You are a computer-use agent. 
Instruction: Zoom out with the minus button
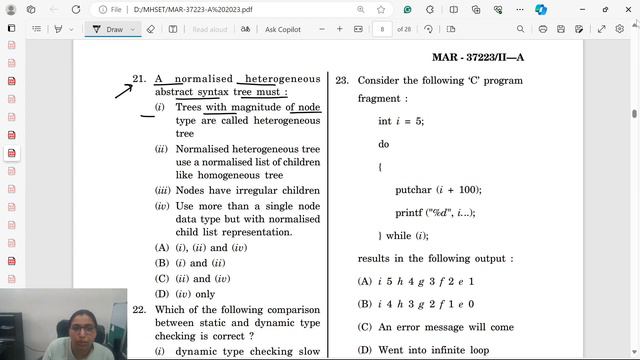[x=322, y=29]
